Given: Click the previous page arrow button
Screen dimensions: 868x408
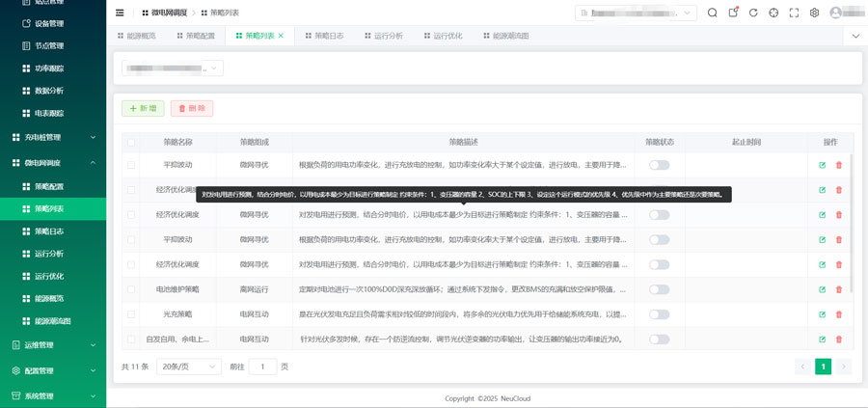Looking at the screenshot, I should tap(802, 367).
